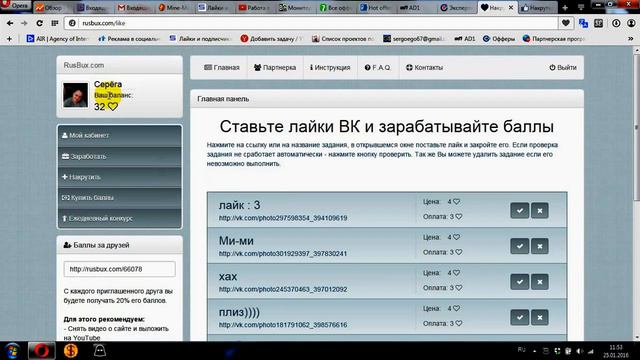
Task: Open the Speed Dial grid icon
Action: pos(54,23)
